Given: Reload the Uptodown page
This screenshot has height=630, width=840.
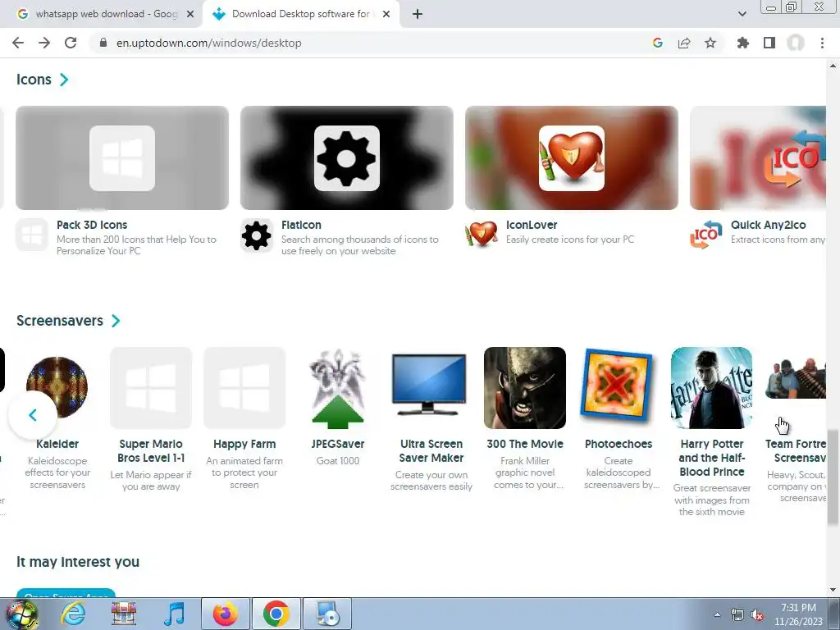Looking at the screenshot, I should click(71, 43).
